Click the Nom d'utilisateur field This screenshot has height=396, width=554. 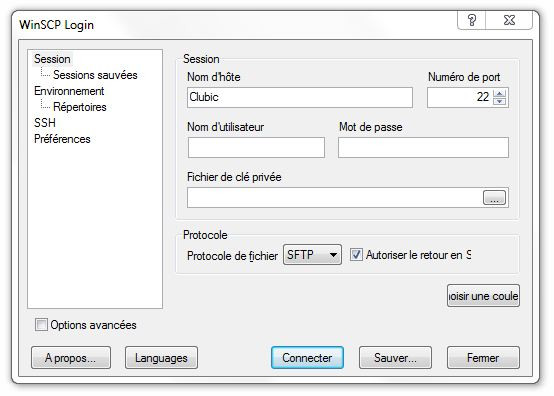click(x=256, y=148)
